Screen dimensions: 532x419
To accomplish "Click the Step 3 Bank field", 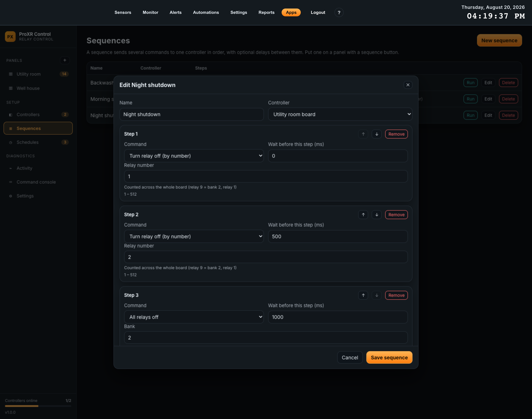I will click(x=266, y=338).
